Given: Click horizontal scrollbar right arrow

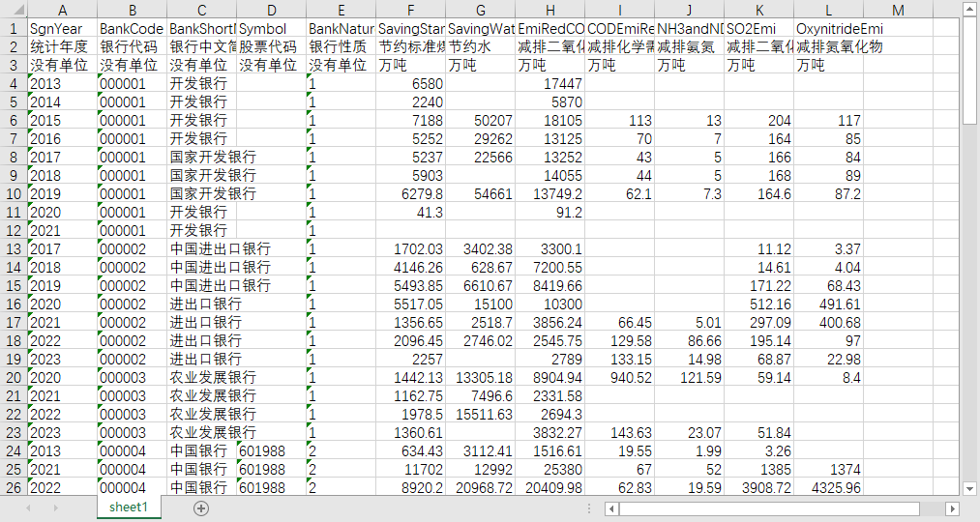Looking at the screenshot, I should tap(952, 508).
